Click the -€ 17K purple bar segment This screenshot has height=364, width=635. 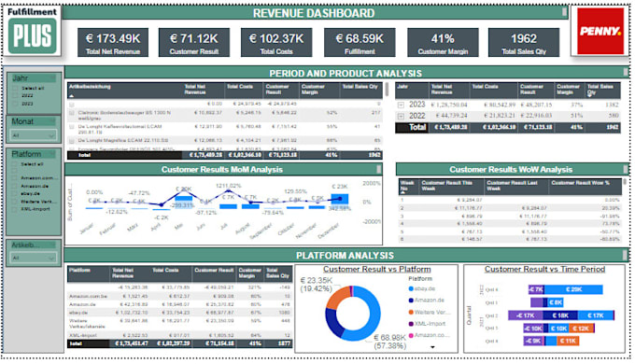[x=526, y=315]
